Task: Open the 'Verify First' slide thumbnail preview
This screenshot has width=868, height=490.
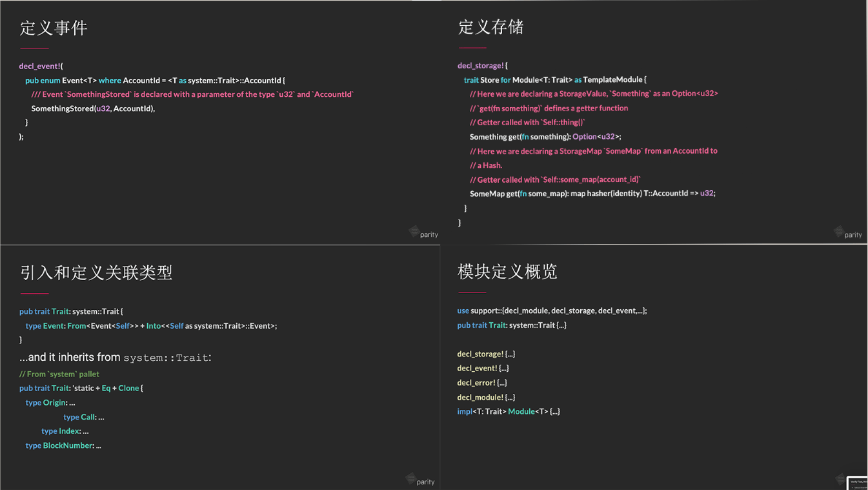Action: pyautogui.click(x=858, y=483)
